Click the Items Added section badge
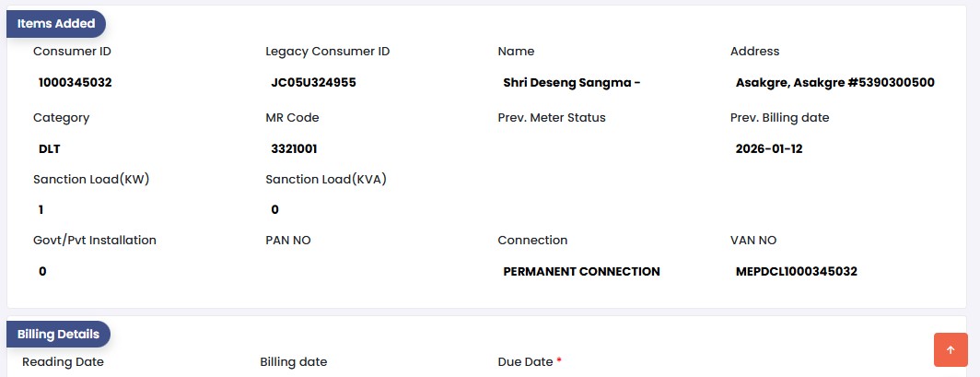The image size is (980, 377). (x=56, y=24)
